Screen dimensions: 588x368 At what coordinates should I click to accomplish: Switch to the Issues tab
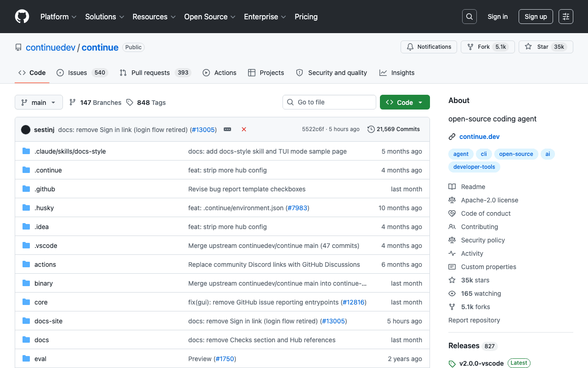coord(82,73)
